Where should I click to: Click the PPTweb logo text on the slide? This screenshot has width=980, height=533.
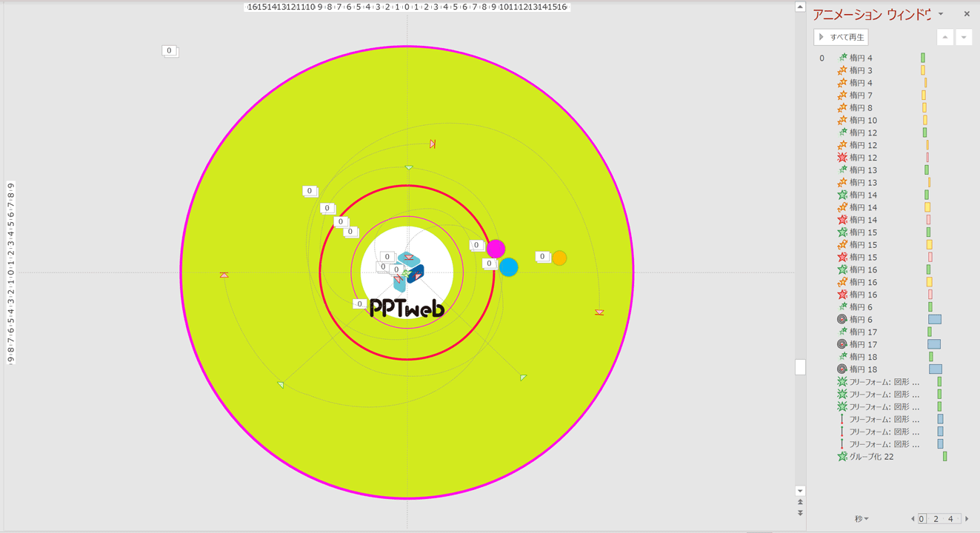point(407,308)
